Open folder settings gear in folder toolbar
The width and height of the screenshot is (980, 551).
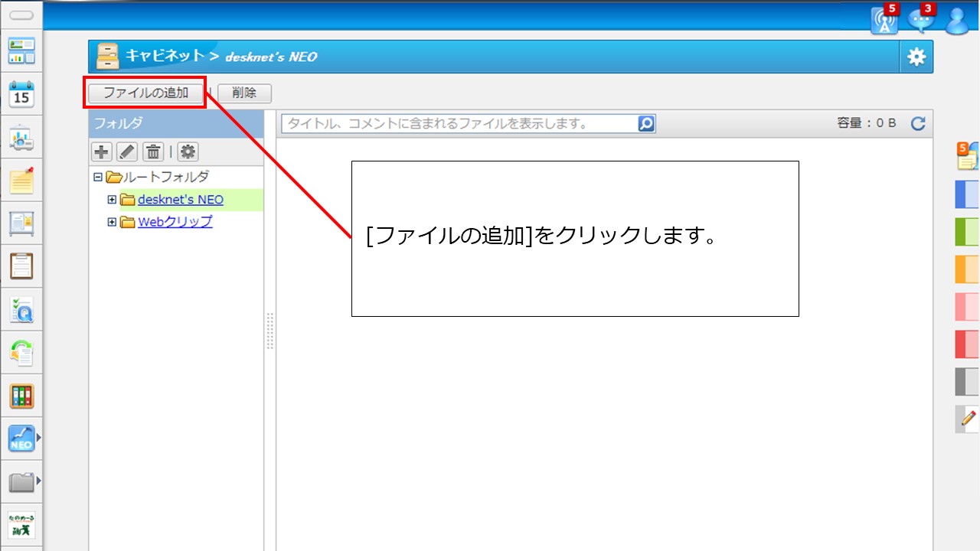[188, 152]
